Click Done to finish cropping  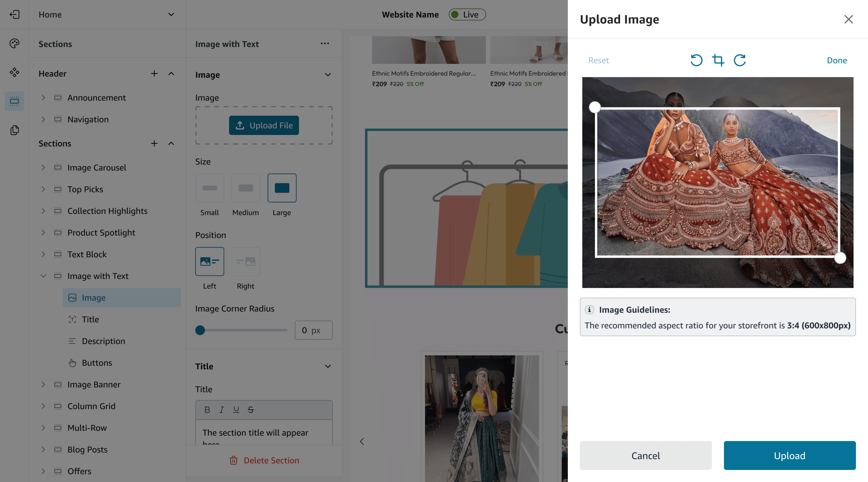pos(837,60)
